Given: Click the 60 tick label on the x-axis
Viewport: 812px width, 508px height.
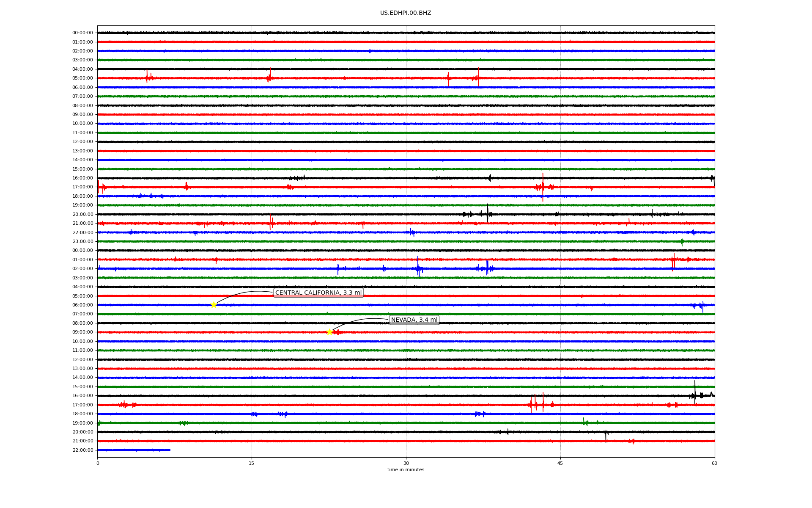Looking at the screenshot, I should [x=714, y=463].
